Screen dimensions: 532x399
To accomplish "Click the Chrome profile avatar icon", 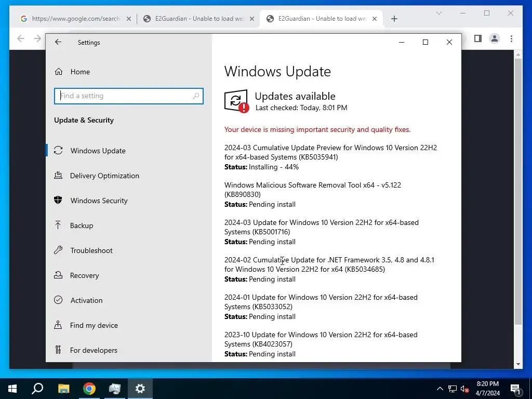I will pyautogui.click(x=495, y=38).
